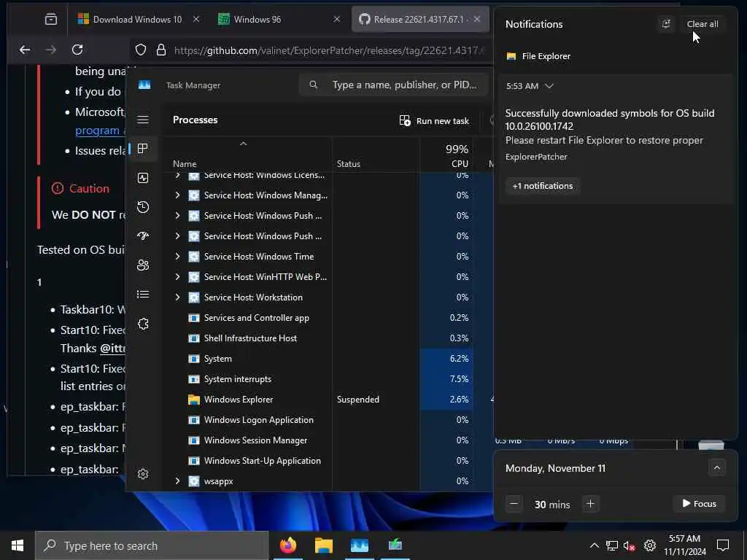Screen dimensions: 747x560
Task: Click the muted volume tray icon
Action: (630, 545)
